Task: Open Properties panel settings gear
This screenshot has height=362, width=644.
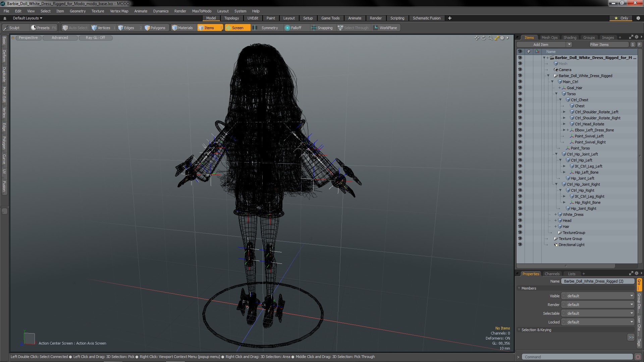Action: [636, 273]
